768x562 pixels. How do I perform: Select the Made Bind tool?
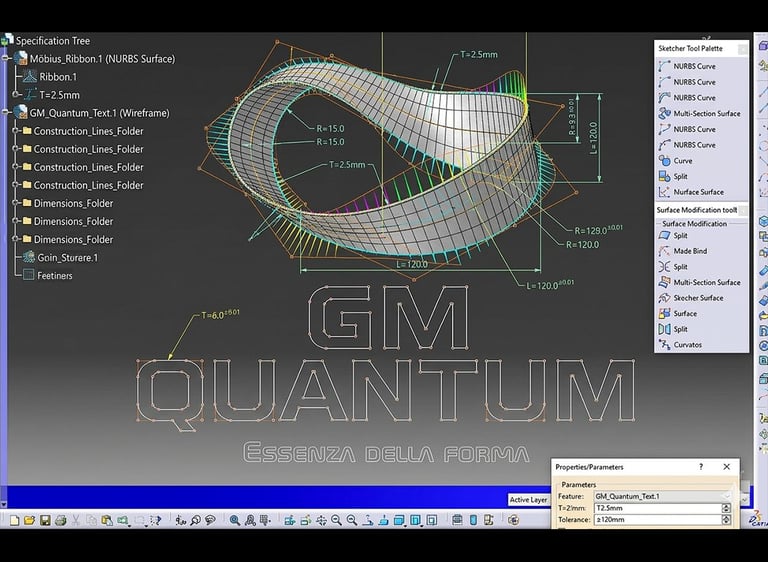click(683, 251)
